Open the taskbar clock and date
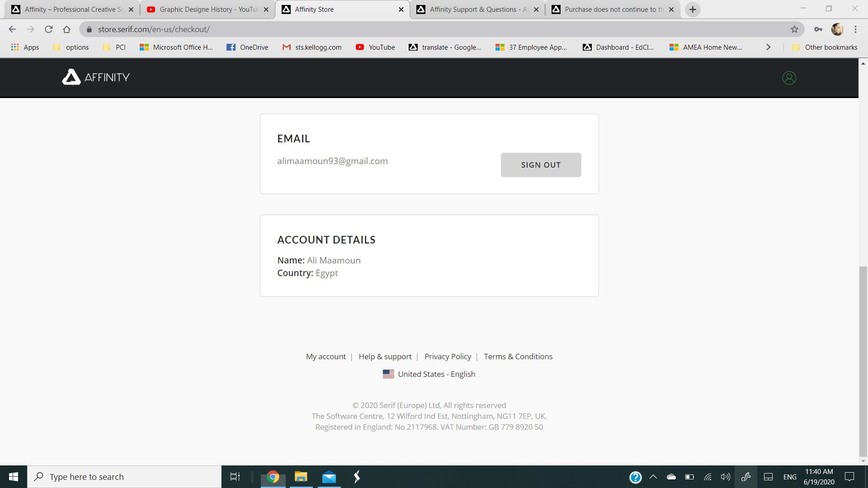The image size is (868, 488). point(819,477)
